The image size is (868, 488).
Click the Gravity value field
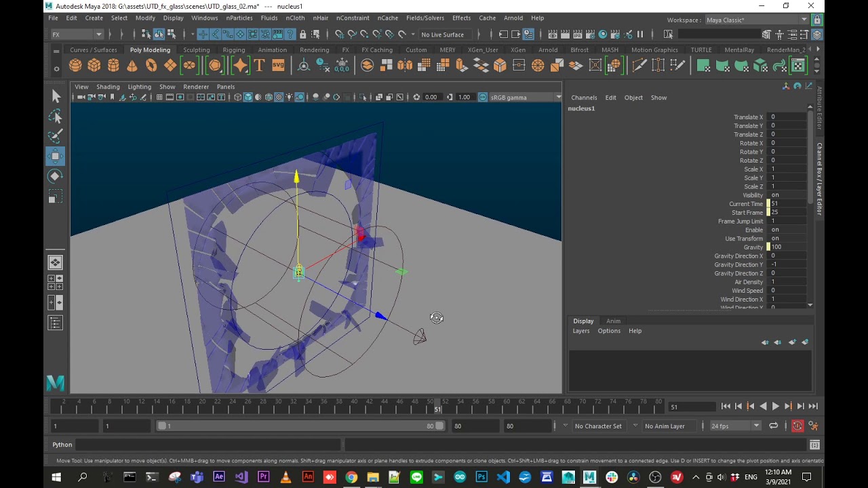coord(787,247)
